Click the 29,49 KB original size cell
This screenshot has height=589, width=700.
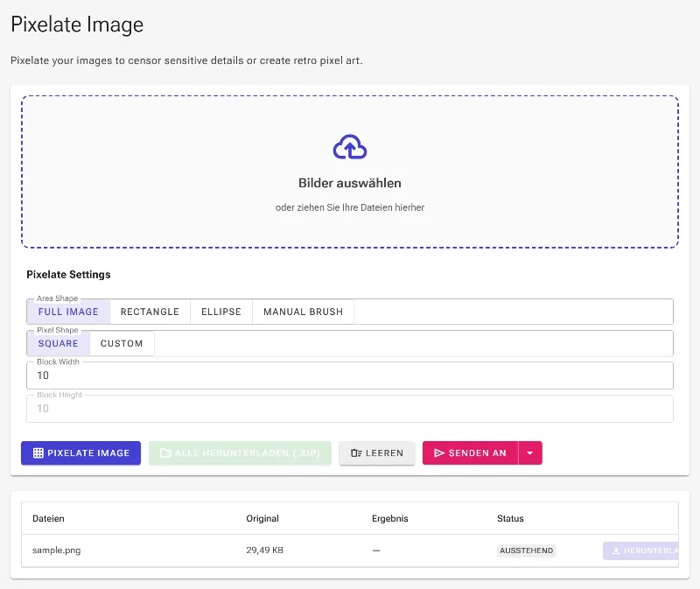point(265,550)
